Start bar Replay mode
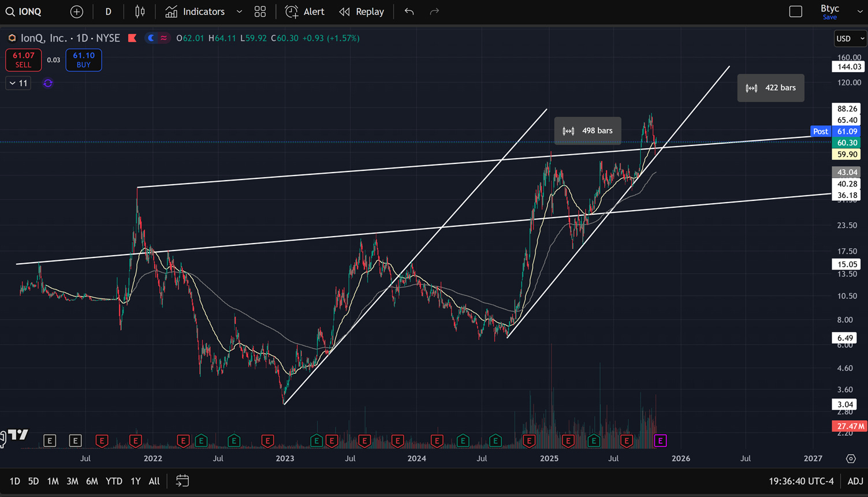The image size is (868, 497). coord(362,12)
